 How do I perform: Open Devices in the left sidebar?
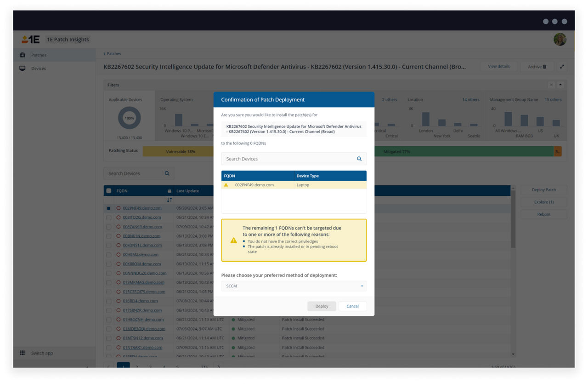tap(54, 69)
